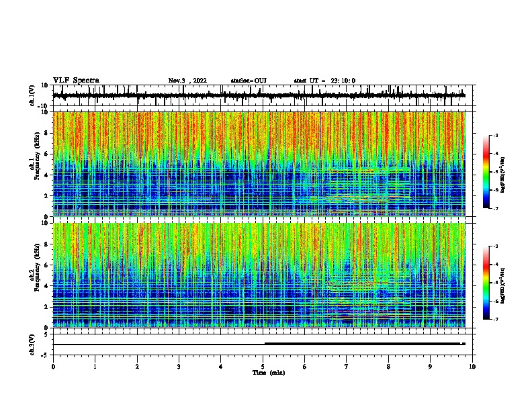Click the station=OUI header label

(249, 81)
